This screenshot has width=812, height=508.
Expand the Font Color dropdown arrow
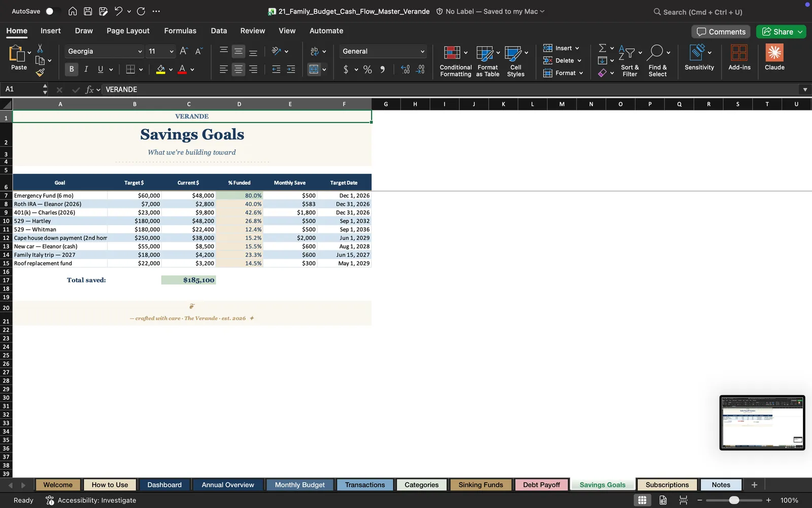coord(192,70)
